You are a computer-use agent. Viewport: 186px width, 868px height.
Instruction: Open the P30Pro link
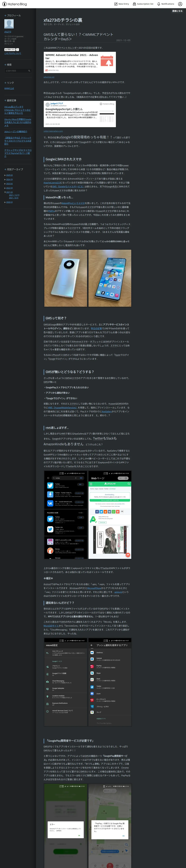coord(51,211)
